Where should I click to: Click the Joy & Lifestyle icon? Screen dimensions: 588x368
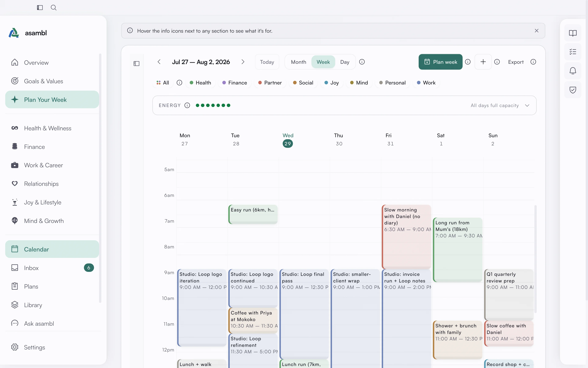15,202
